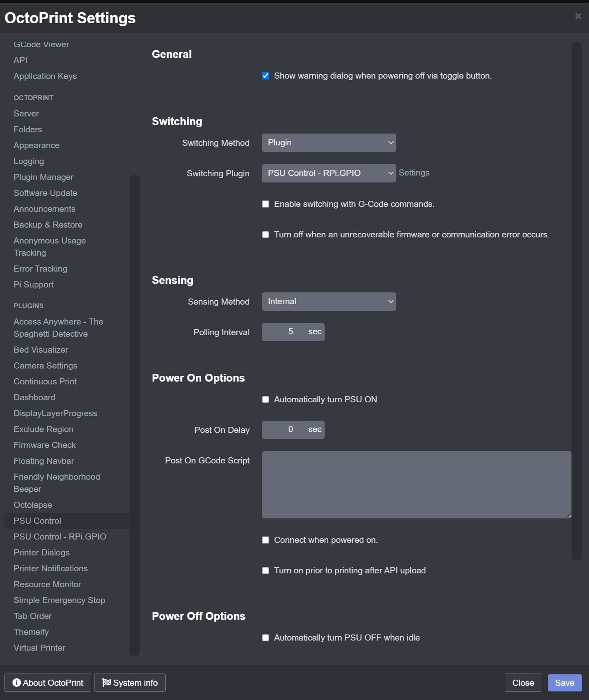This screenshot has height=700, width=589.
Task: Select Dashboard plugin settings
Action: [34, 397]
